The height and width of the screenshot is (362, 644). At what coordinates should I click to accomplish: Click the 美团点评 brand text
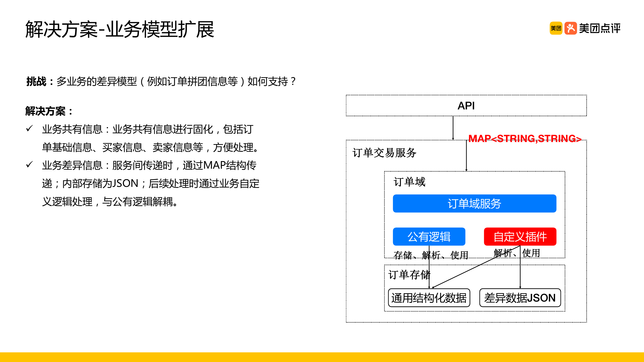click(600, 28)
